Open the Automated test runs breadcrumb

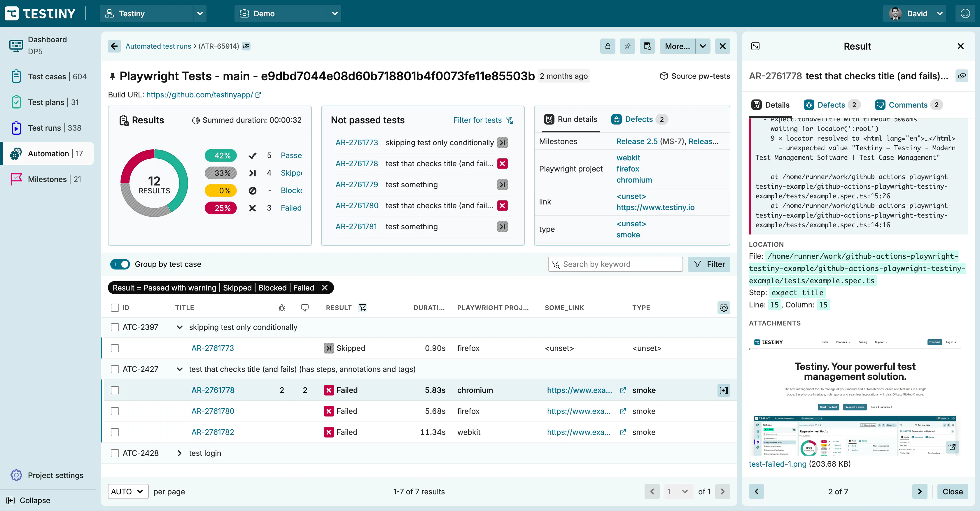pos(158,46)
